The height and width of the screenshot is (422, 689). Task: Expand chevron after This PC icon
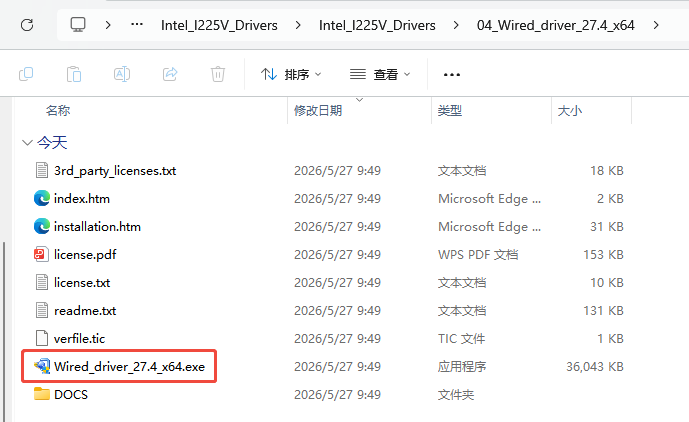pos(108,25)
